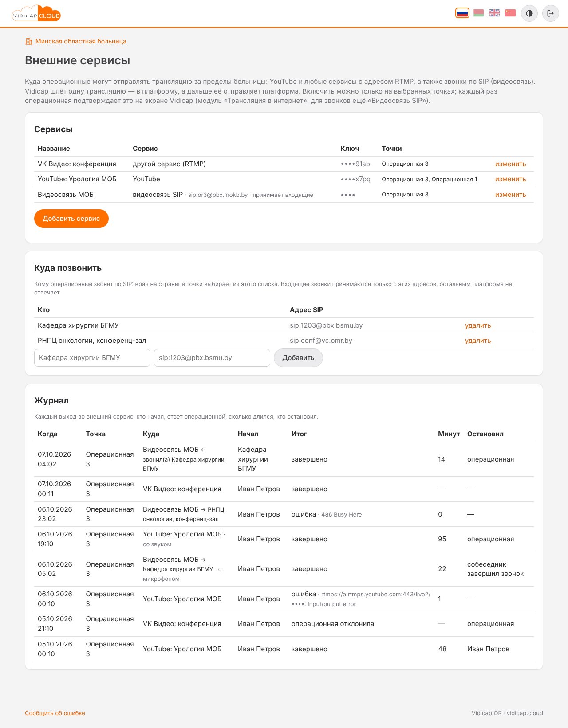The width and height of the screenshot is (568, 728).
Task: Toggle the dark/light contrast theme
Action: click(529, 13)
